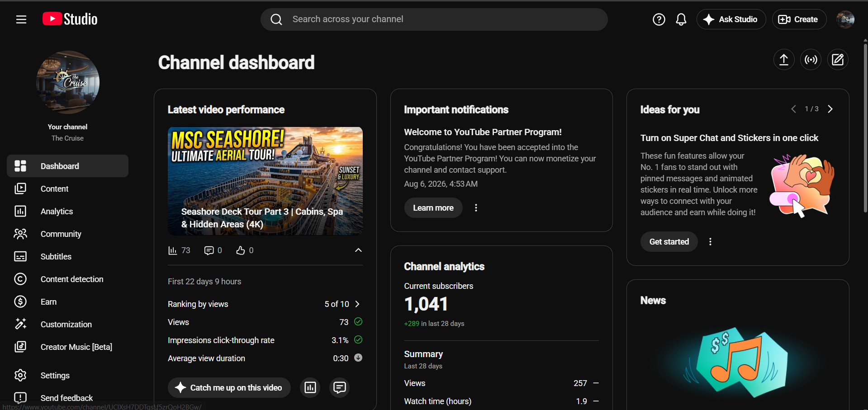Open the MSC Seashore video thumbnail
Image resolution: width=868 pixels, height=410 pixels.
click(265, 181)
